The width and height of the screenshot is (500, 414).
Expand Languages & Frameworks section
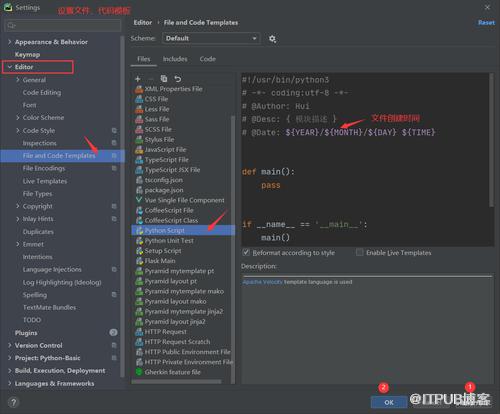(9, 383)
